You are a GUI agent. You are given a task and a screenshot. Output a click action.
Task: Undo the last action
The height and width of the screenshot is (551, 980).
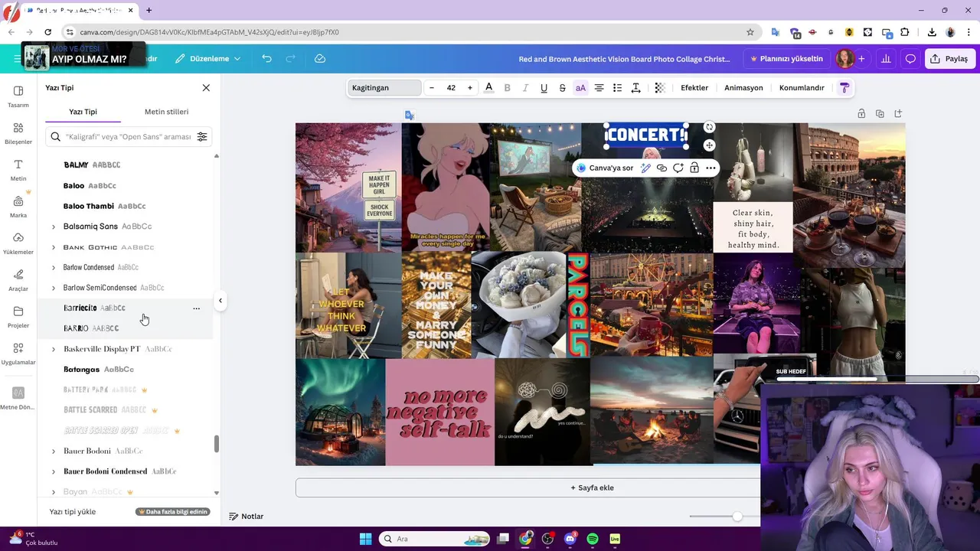coord(266,59)
